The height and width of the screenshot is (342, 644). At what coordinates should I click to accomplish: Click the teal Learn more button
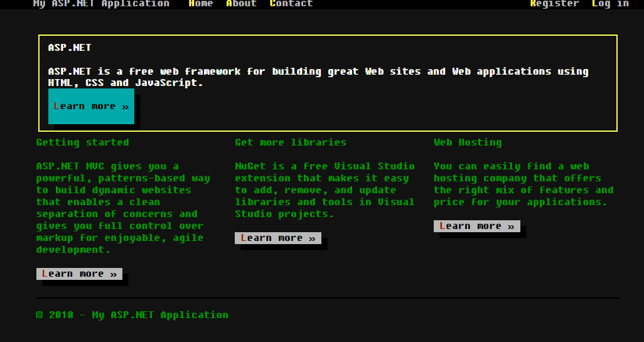[x=91, y=106]
